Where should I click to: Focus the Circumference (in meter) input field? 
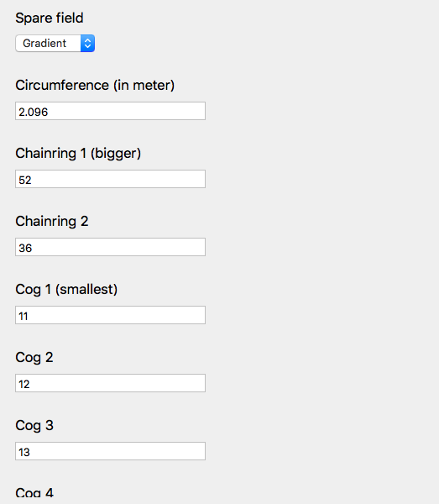coord(110,111)
